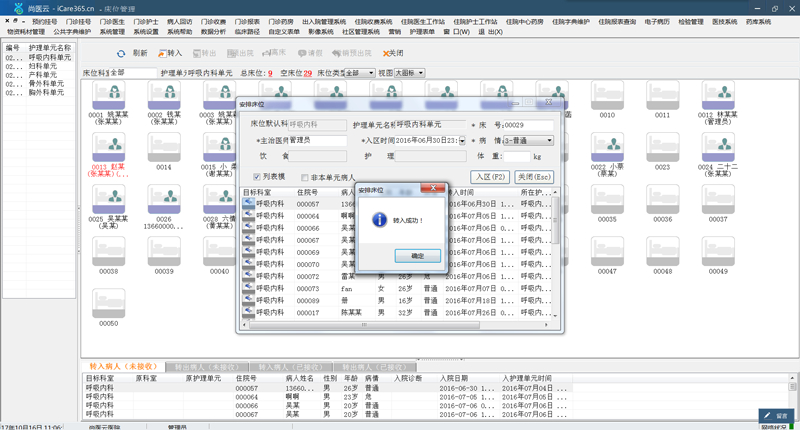Click the 转入 transfer-in toolbar icon

(x=162, y=53)
